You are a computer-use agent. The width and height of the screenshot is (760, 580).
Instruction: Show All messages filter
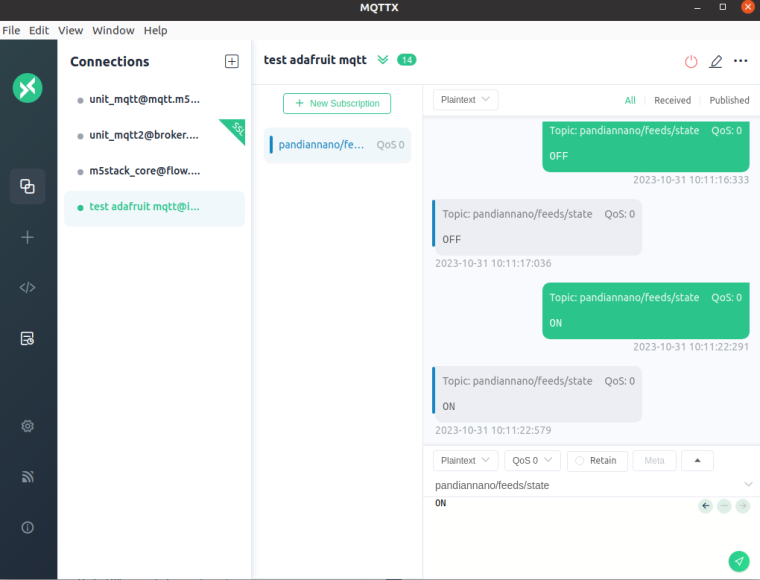click(x=630, y=100)
